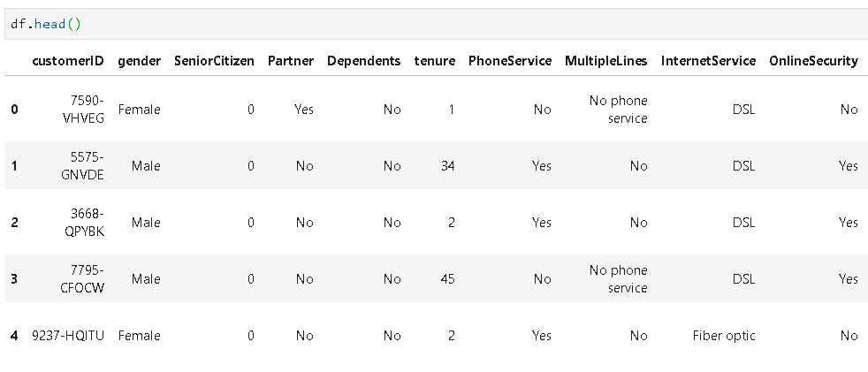The image size is (868, 372).
Task: Click the Partner column header
Action: [291, 61]
